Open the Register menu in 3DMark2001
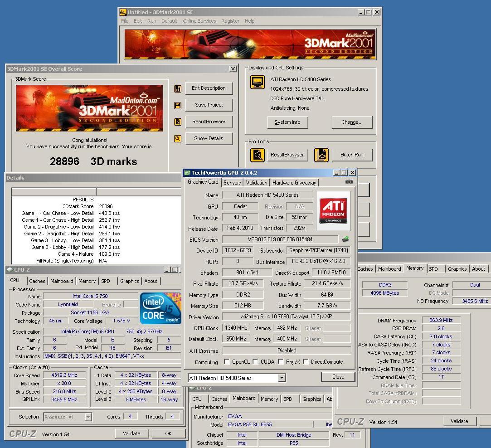Image resolution: width=491 pixels, height=448 pixels. pyautogui.click(x=230, y=21)
